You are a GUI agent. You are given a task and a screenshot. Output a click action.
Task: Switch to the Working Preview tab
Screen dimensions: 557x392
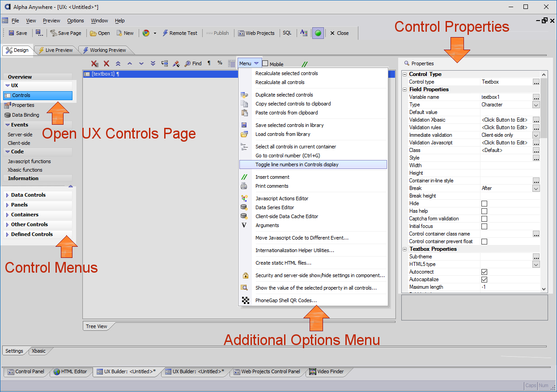click(104, 50)
